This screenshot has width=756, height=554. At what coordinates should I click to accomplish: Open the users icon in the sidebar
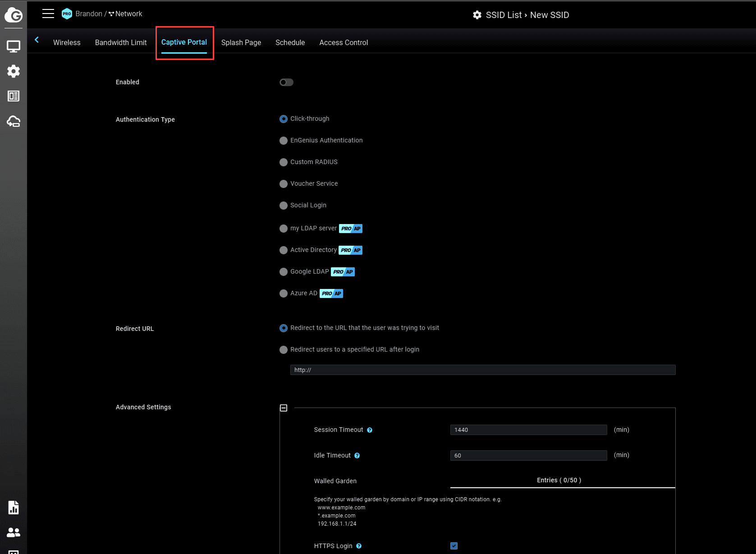click(x=14, y=532)
